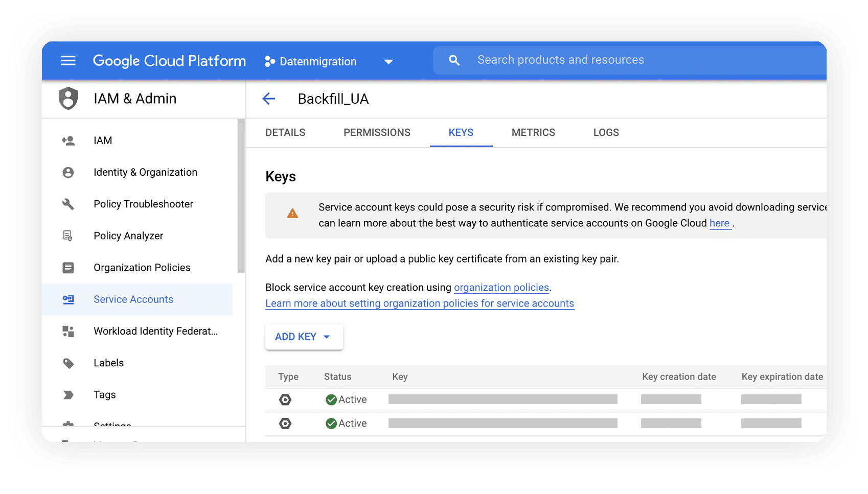Click the Backfill_UA page title
The image size is (868, 494).
pyautogui.click(x=333, y=99)
